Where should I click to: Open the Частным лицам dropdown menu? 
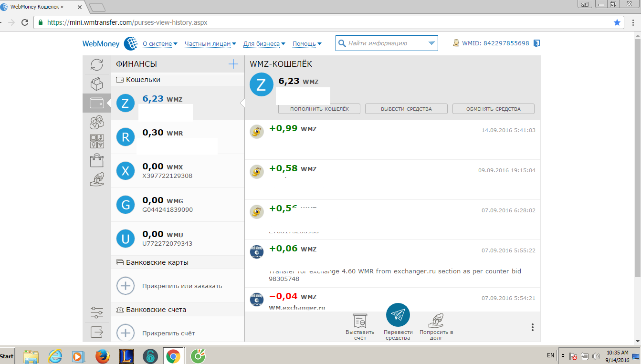click(x=210, y=43)
